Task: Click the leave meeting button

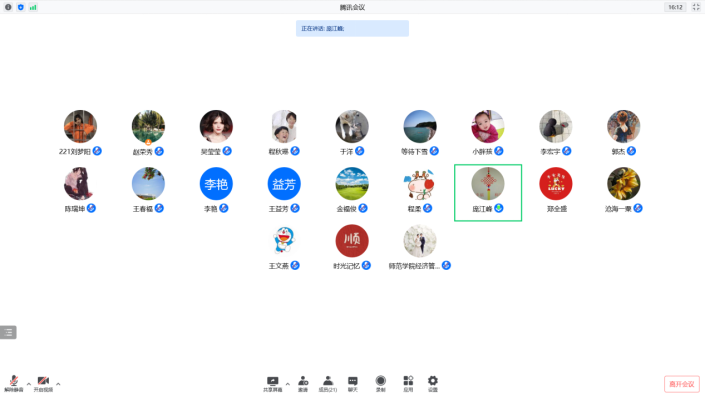Action: [682, 384]
